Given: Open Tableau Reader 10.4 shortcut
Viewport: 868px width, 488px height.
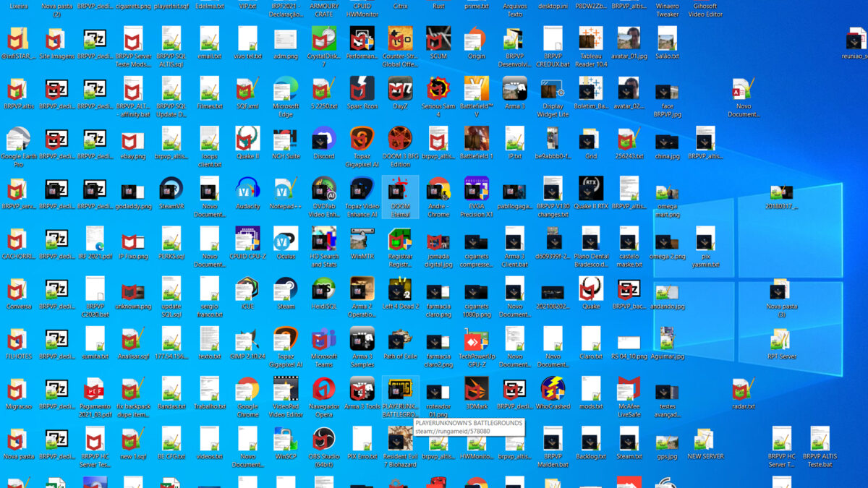Looking at the screenshot, I should 591,39.
